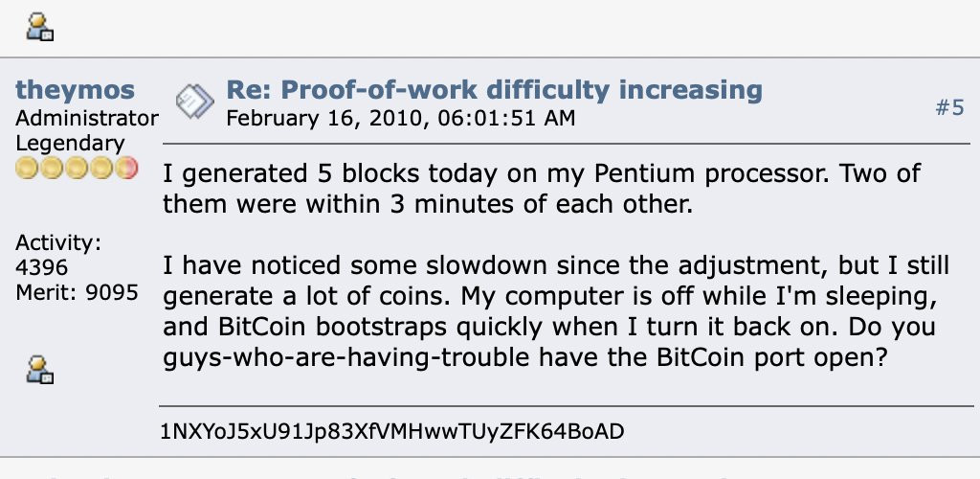The image size is (980, 479).
Task: Click the Administrator label under theymos
Action: click(x=87, y=118)
